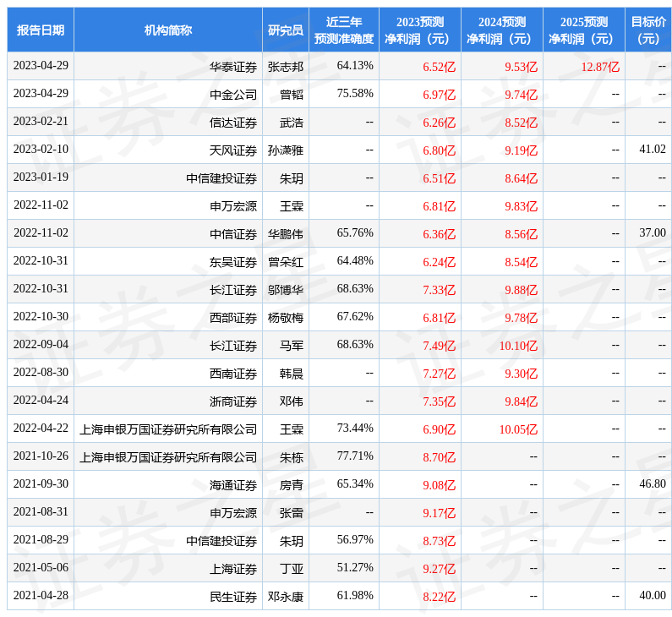Click the 目标价 column header
Viewport: 672px width, 617px height.
pos(648,30)
